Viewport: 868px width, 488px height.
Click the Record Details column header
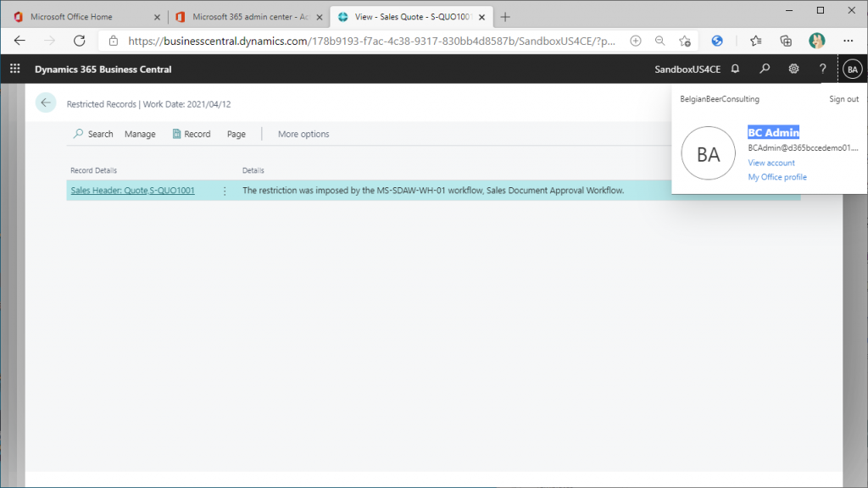click(x=93, y=170)
